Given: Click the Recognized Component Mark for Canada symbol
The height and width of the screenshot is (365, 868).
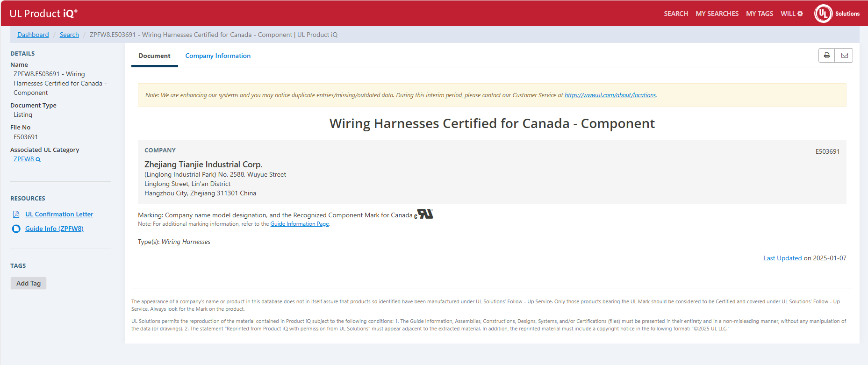Looking at the screenshot, I should pyautogui.click(x=424, y=214).
